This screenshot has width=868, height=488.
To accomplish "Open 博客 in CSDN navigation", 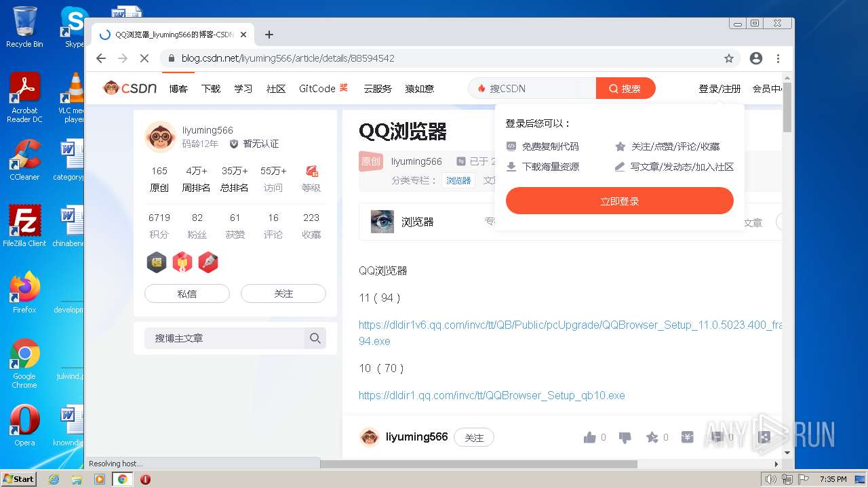I will pos(178,89).
